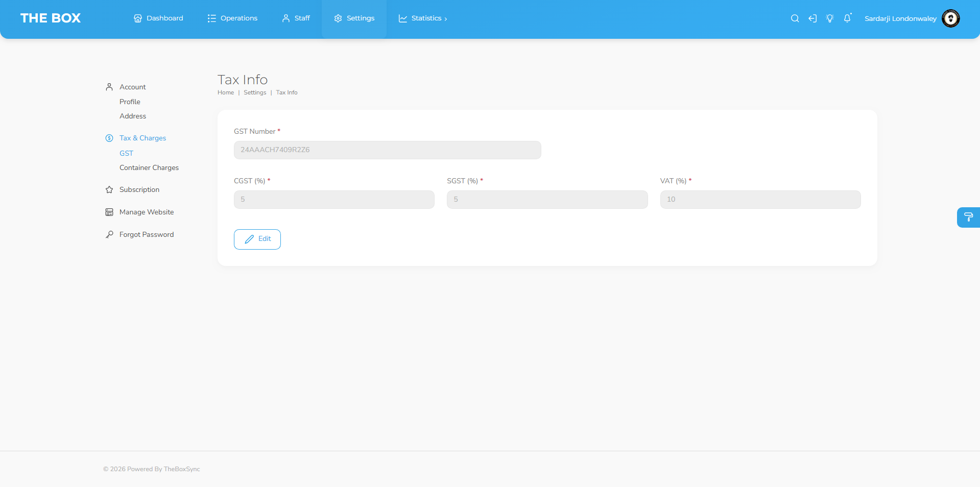Screen dimensions: 980x487
Task: Collapse the Account sidebar section
Action: click(x=132, y=87)
